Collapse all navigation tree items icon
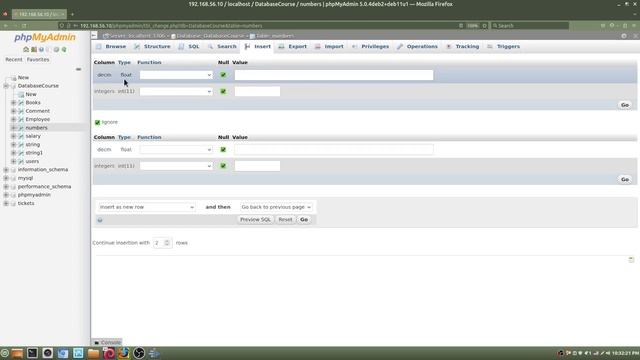The image size is (640, 360). click(x=78, y=69)
